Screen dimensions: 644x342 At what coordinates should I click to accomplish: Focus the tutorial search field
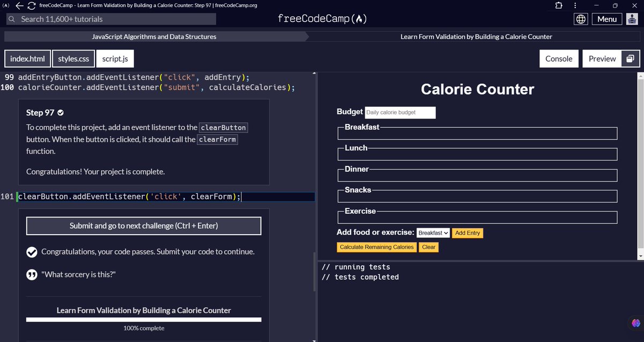pyautogui.click(x=111, y=19)
